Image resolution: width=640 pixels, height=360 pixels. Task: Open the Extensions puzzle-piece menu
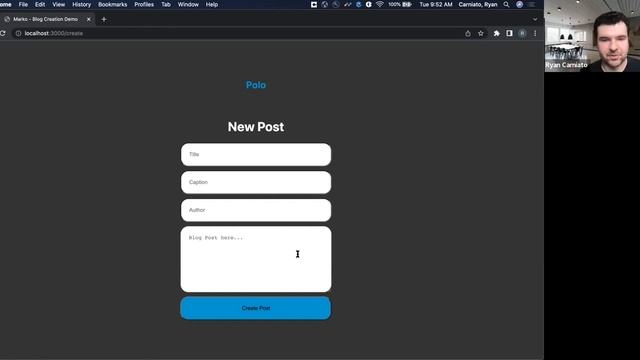point(496,33)
